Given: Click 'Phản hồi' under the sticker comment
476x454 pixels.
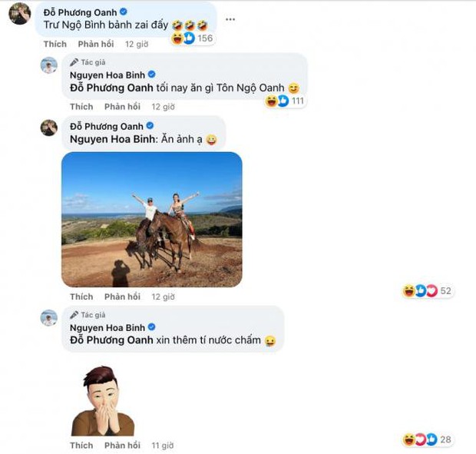Looking at the screenshot, I should tap(122, 445).
